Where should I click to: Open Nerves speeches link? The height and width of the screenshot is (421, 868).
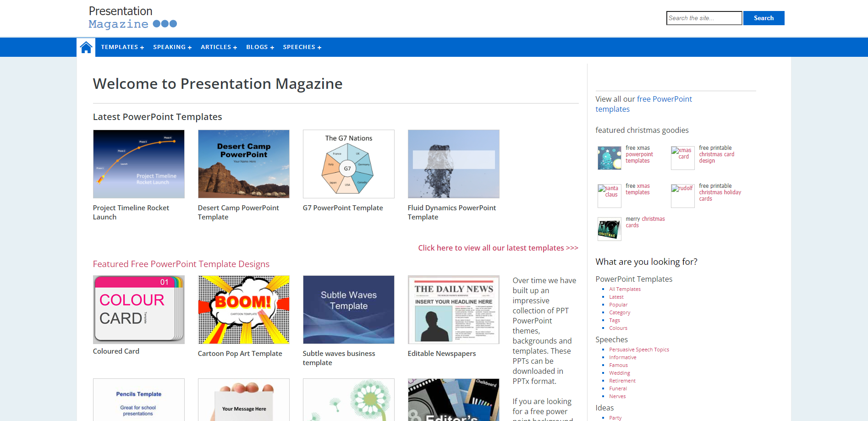pyautogui.click(x=617, y=396)
